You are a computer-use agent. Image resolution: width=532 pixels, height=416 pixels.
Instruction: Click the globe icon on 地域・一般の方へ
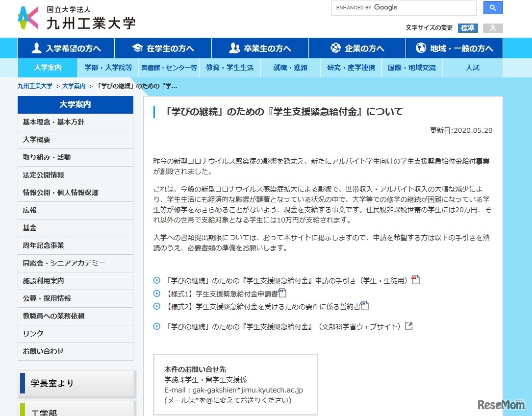[x=420, y=47]
